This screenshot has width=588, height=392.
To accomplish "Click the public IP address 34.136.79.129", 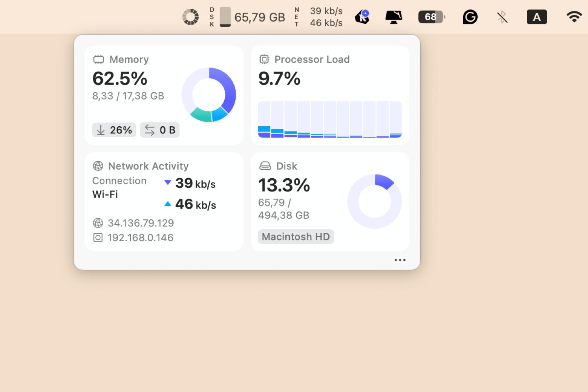I will (x=141, y=223).
